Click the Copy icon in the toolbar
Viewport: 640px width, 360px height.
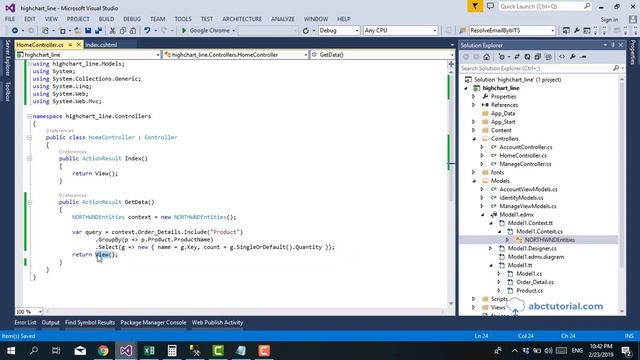123,31
